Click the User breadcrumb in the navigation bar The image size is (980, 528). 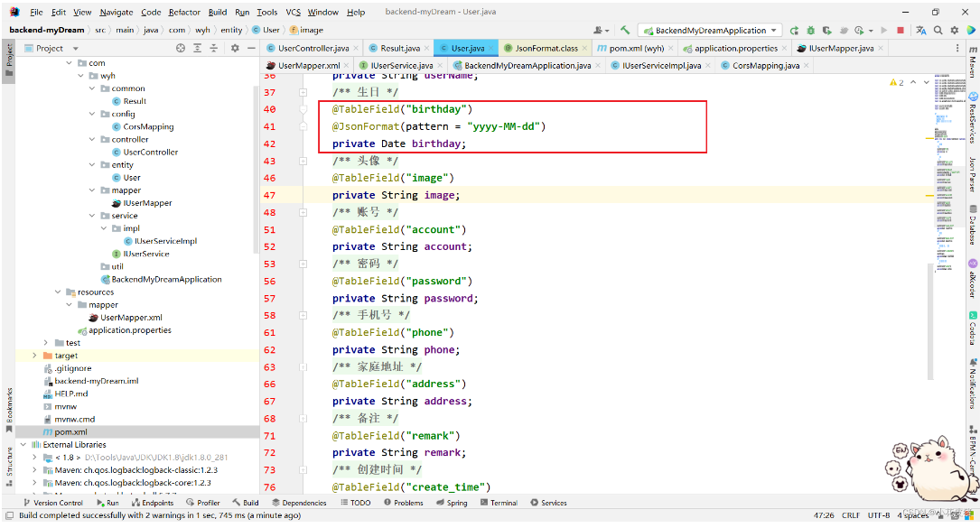click(266, 30)
